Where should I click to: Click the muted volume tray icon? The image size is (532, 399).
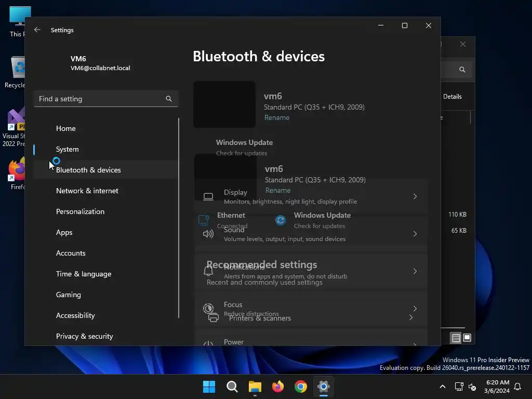(x=472, y=387)
